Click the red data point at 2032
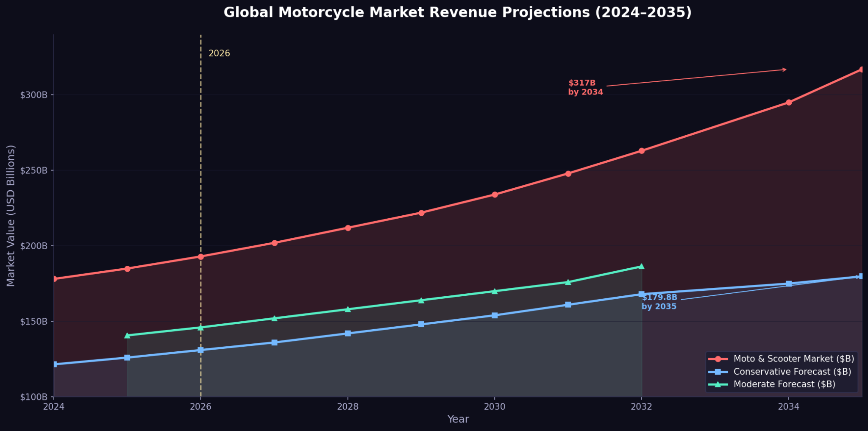This screenshot has height=431, width=868. click(x=641, y=150)
